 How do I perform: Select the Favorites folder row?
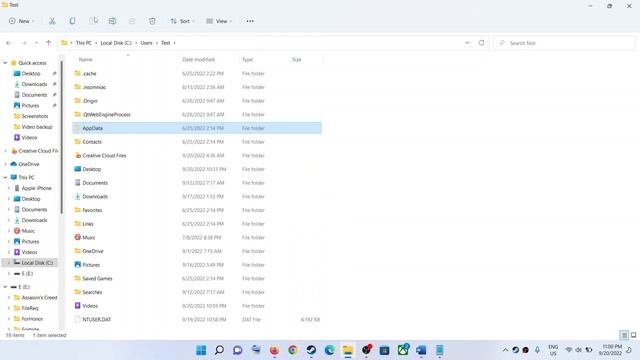coord(197,210)
